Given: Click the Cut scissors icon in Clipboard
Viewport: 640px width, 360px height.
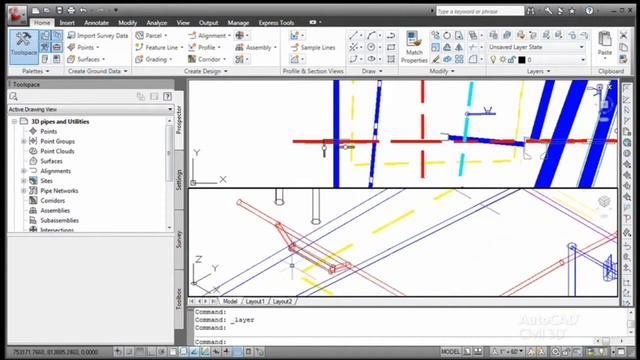Looking at the screenshot, I should 623,36.
